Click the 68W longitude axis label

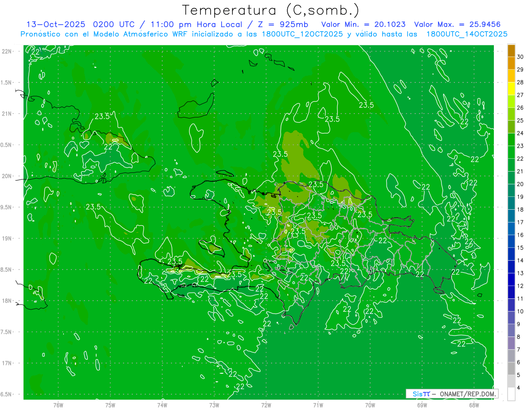473,405
